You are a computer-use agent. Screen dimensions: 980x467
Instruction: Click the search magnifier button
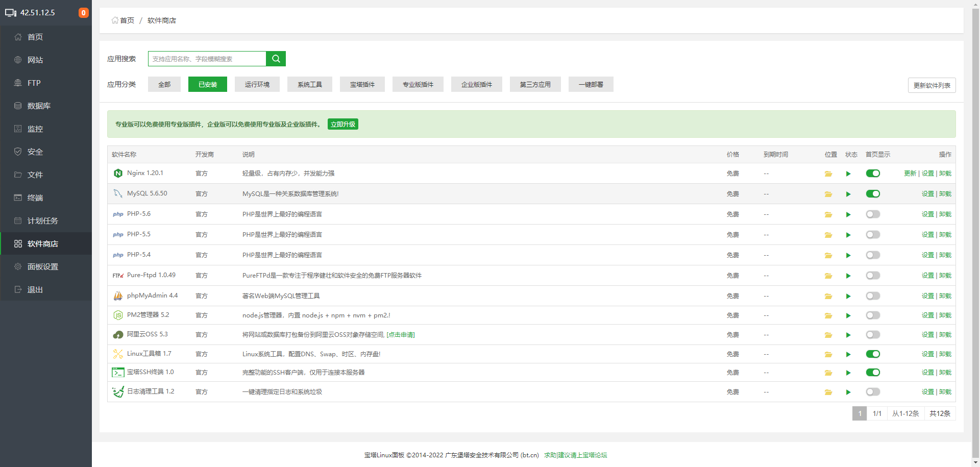point(276,59)
